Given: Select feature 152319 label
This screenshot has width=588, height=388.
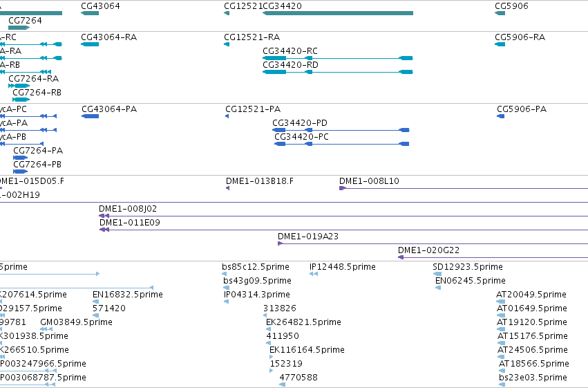Looking at the screenshot, I should coord(287,364).
